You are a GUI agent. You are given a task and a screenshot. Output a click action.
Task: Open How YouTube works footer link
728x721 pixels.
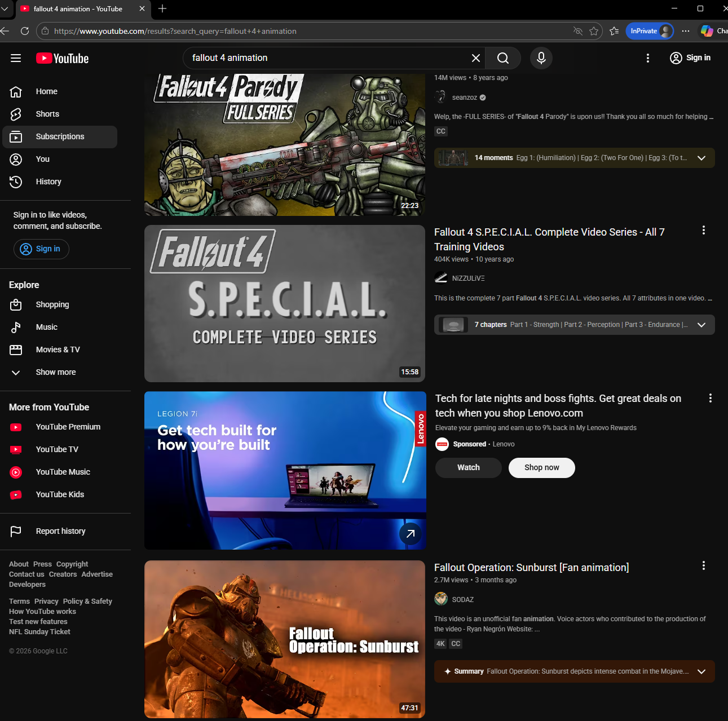(x=42, y=612)
